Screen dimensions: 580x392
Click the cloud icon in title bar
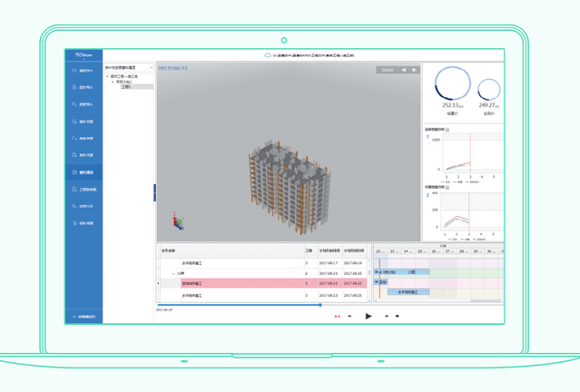(x=268, y=55)
